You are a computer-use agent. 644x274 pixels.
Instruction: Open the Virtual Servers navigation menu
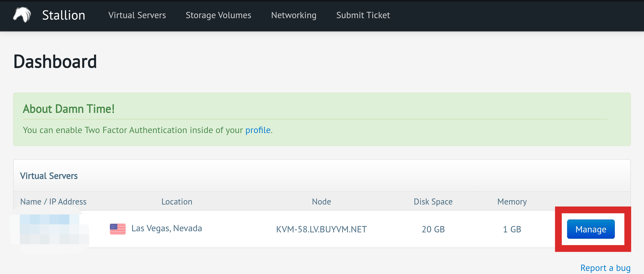coord(137,15)
